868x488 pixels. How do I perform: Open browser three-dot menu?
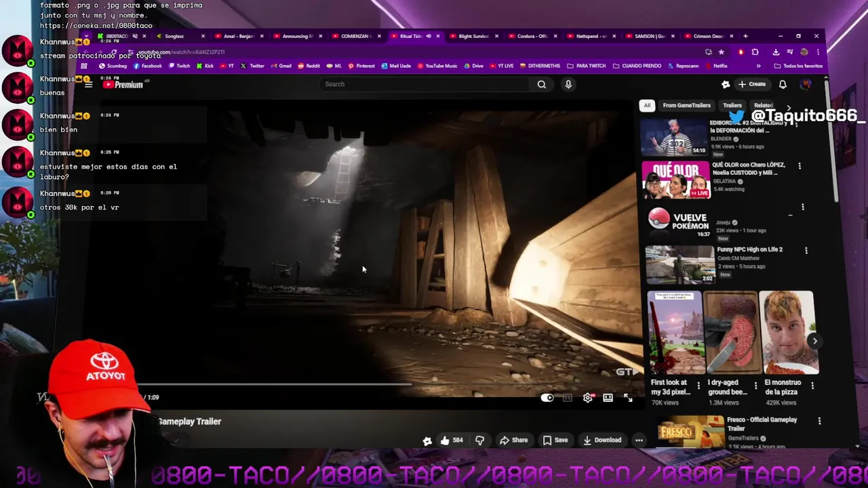tap(818, 52)
